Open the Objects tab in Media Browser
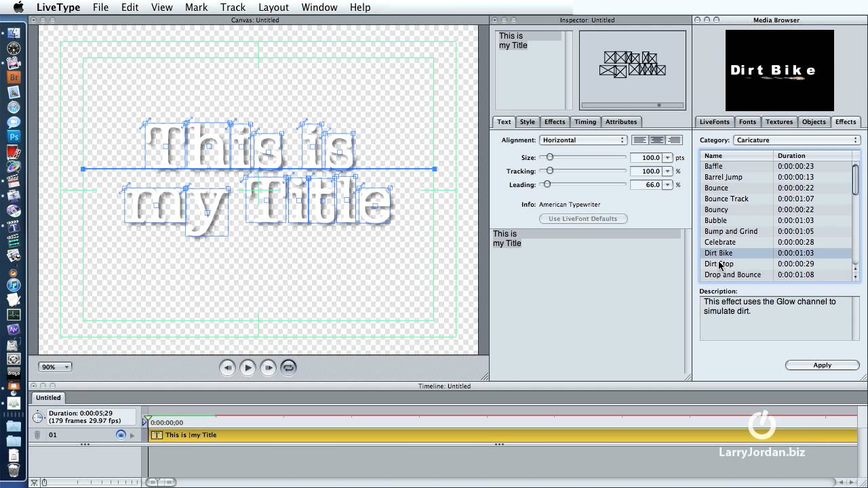The height and width of the screenshot is (488, 868). coord(814,122)
